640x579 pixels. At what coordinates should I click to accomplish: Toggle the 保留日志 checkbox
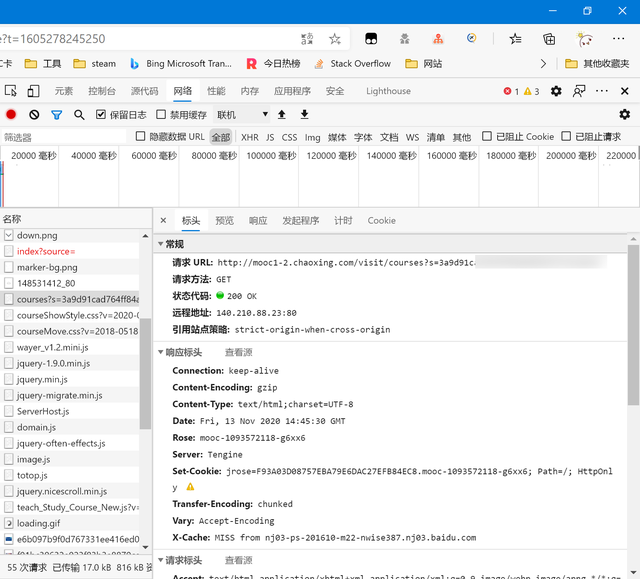pyautogui.click(x=101, y=115)
